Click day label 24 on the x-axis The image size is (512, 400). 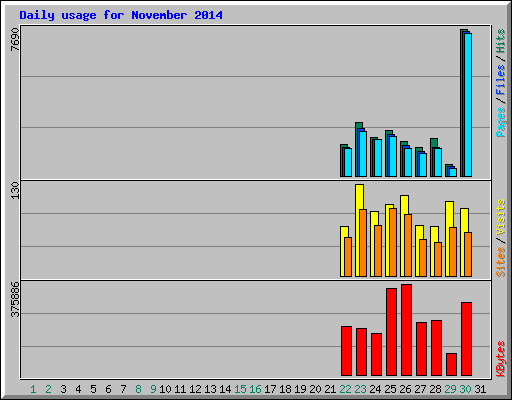click(375, 389)
